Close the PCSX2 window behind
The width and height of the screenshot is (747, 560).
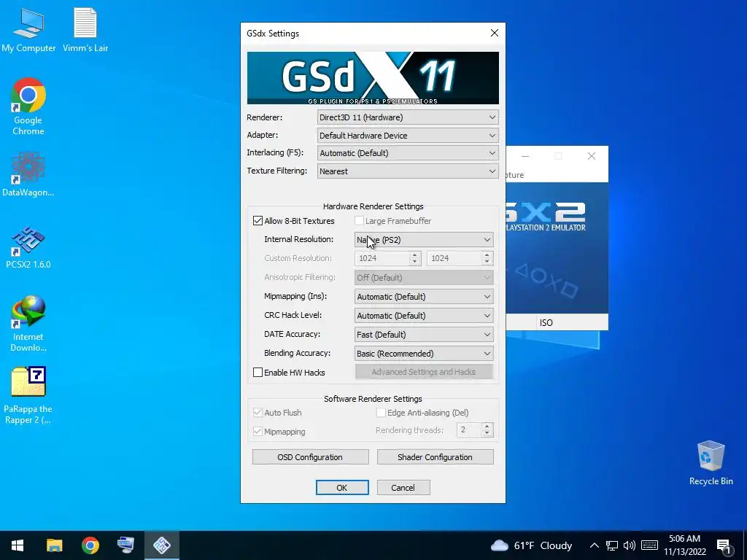point(591,156)
